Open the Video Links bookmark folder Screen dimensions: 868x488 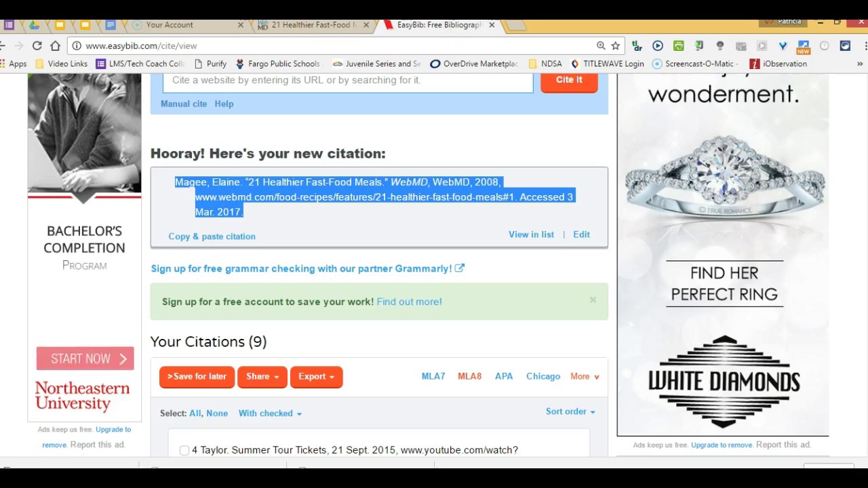point(61,64)
